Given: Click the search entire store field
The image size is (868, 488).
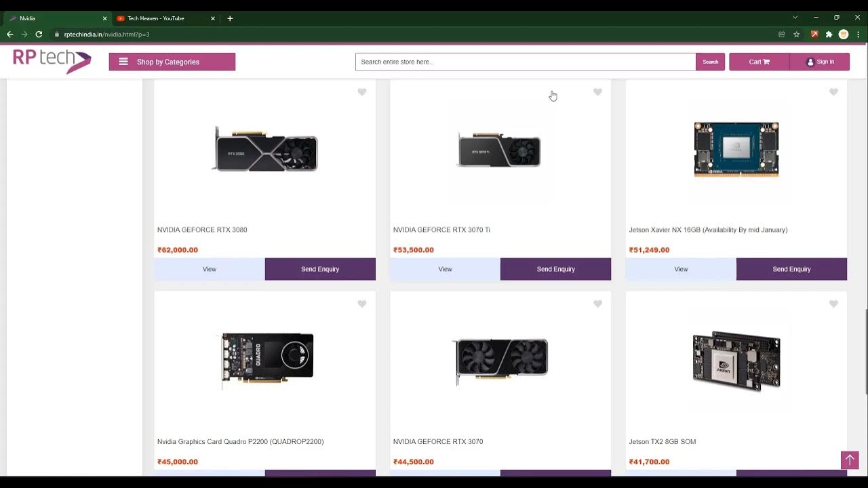Looking at the screenshot, I should pyautogui.click(x=526, y=62).
